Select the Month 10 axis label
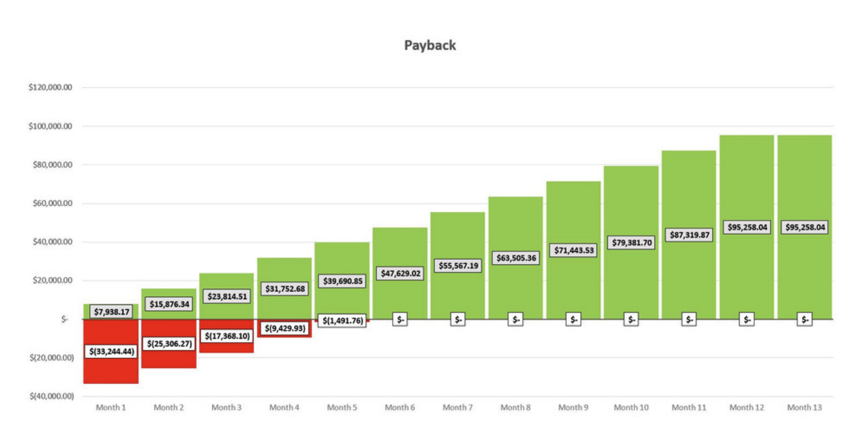868x435 pixels. [x=631, y=408]
